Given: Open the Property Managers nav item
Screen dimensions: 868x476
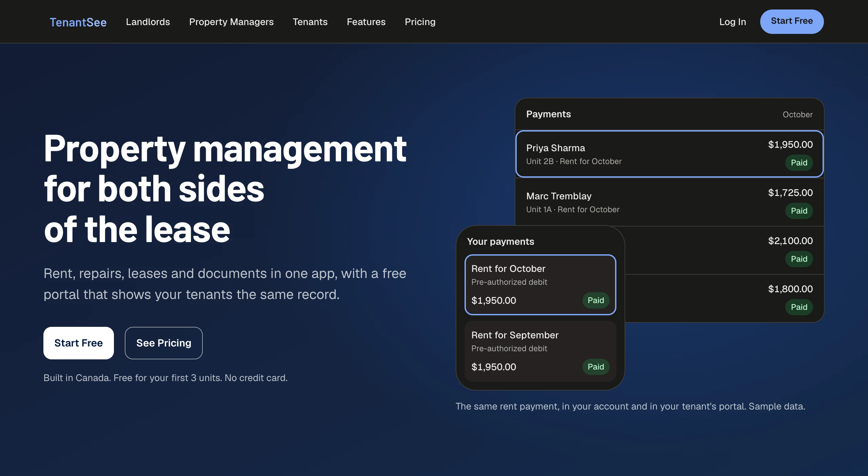Looking at the screenshot, I should (x=231, y=22).
